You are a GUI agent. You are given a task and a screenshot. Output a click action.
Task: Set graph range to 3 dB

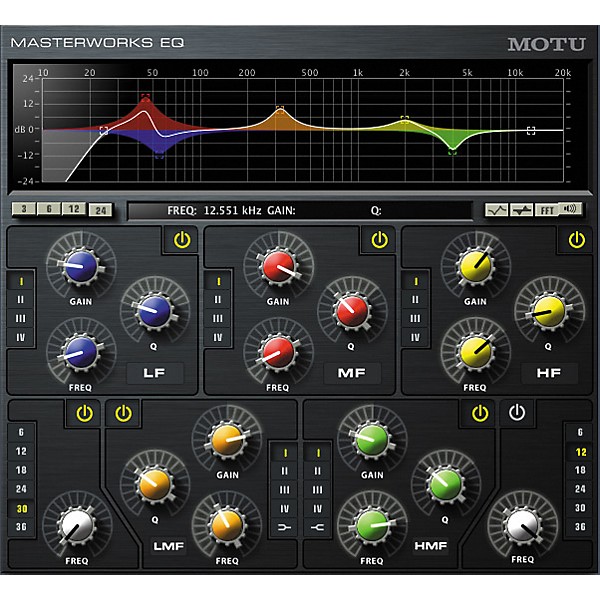tap(24, 209)
